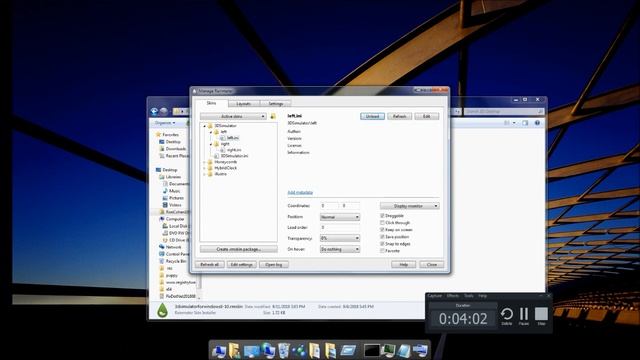Click the Edit settings button
Image resolution: width=640 pixels, height=360 pixels.
(242, 264)
